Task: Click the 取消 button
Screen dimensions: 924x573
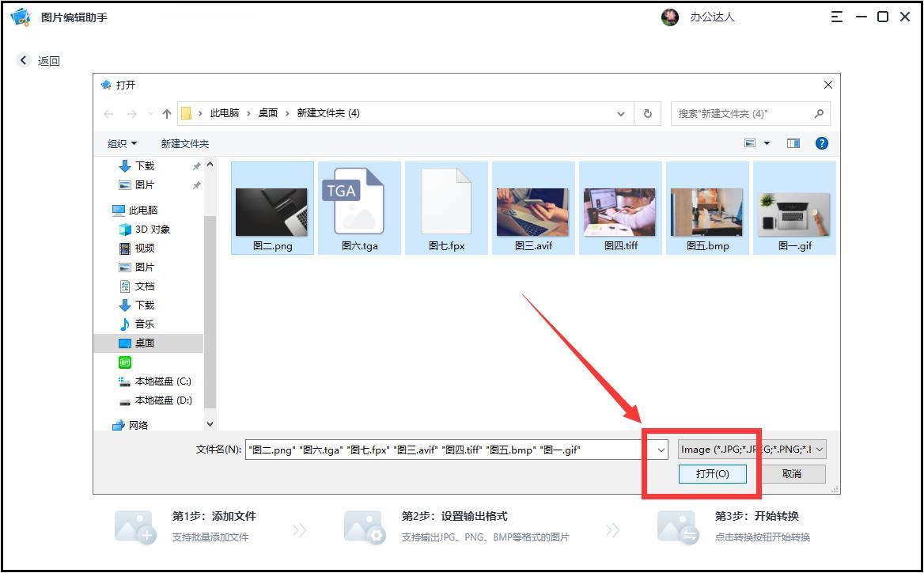Action: coord(793,474)
